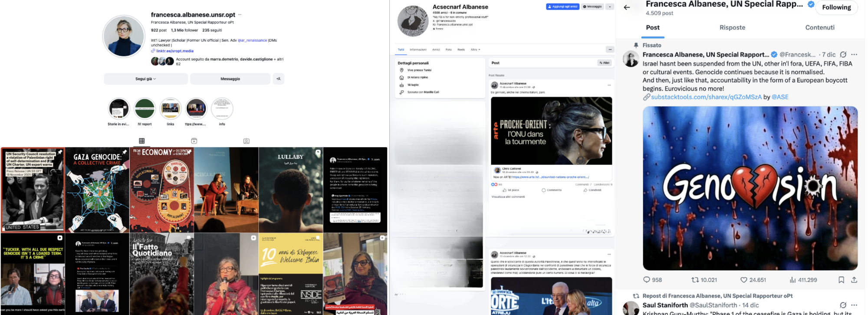Screen dimensions: 868x315
Task: Open three-dot menu on Saul Staniforth repost
Action: [x=854, y=305]
